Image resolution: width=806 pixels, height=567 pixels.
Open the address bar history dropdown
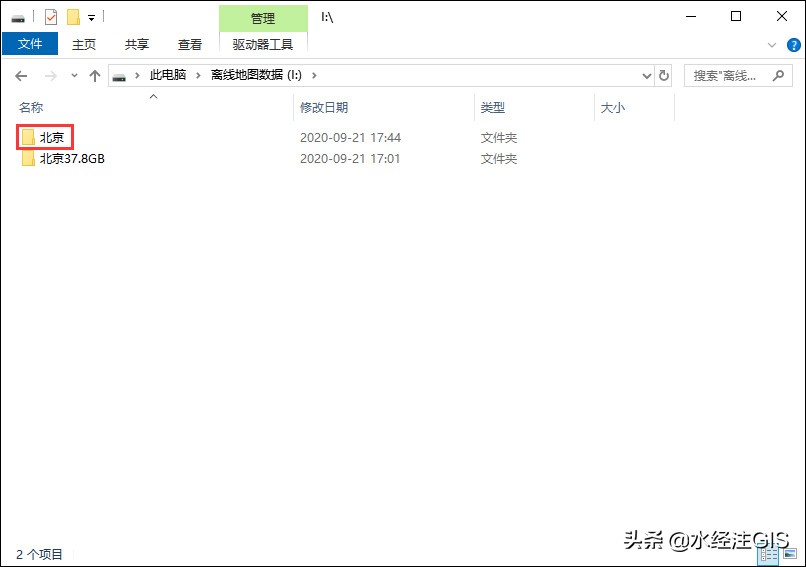point(647,76)
